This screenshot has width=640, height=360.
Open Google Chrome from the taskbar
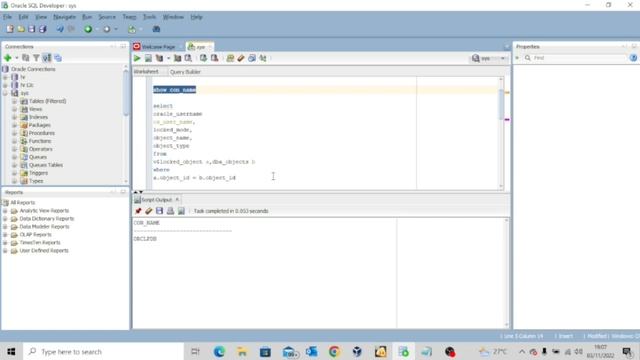click(334, 351)
